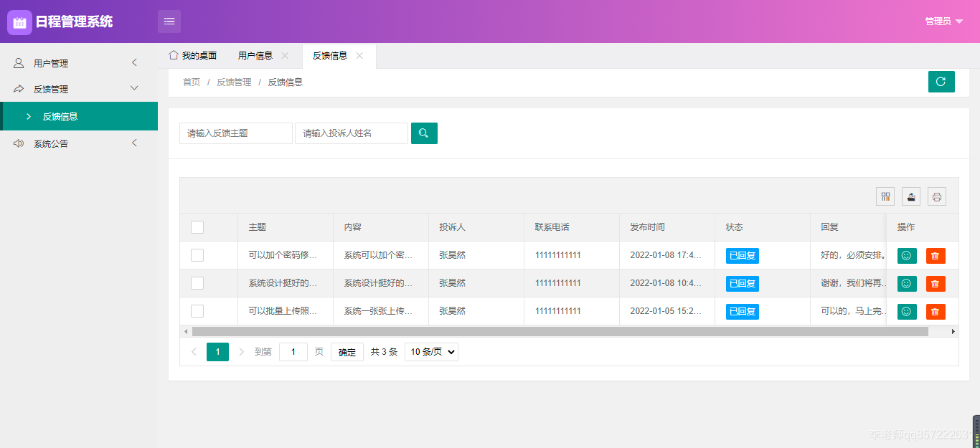980x448 pixels.
Task: Click 用户管理 sidebar menu label
Action: click(x=51, y=63)
